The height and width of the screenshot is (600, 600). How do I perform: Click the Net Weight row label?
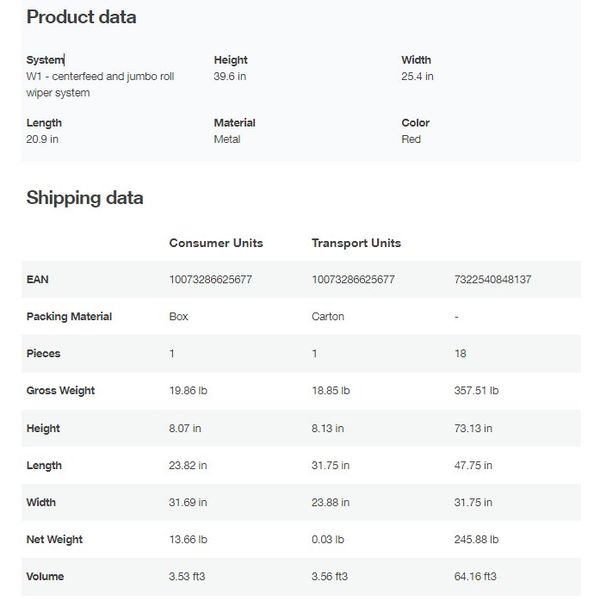(x=54, y=539)
